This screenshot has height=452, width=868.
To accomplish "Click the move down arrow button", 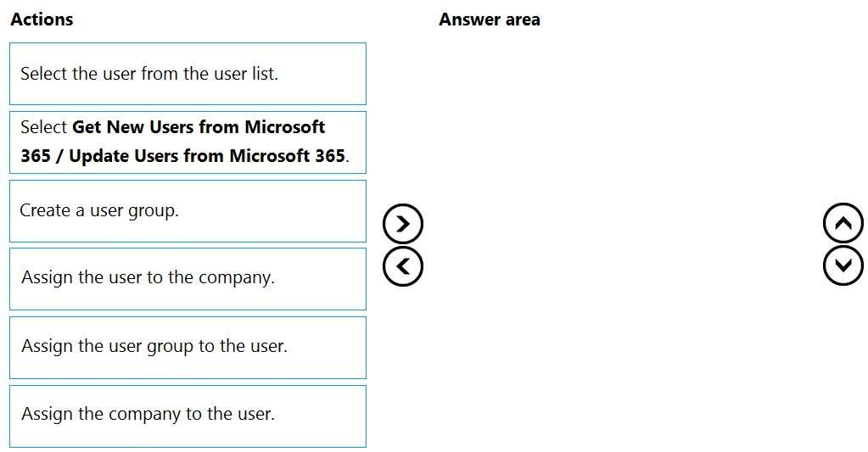I will pyautogui.click(x=843, y=266).
